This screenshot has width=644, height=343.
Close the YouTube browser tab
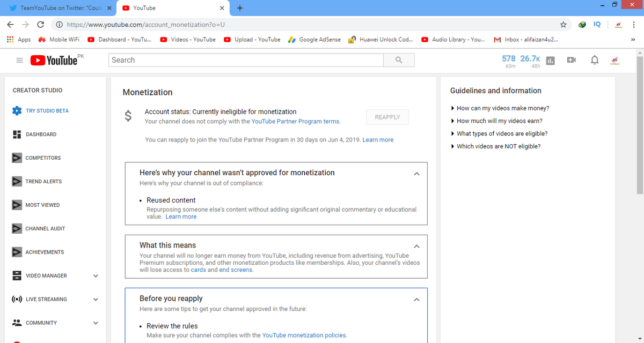[x=222, y=8]
